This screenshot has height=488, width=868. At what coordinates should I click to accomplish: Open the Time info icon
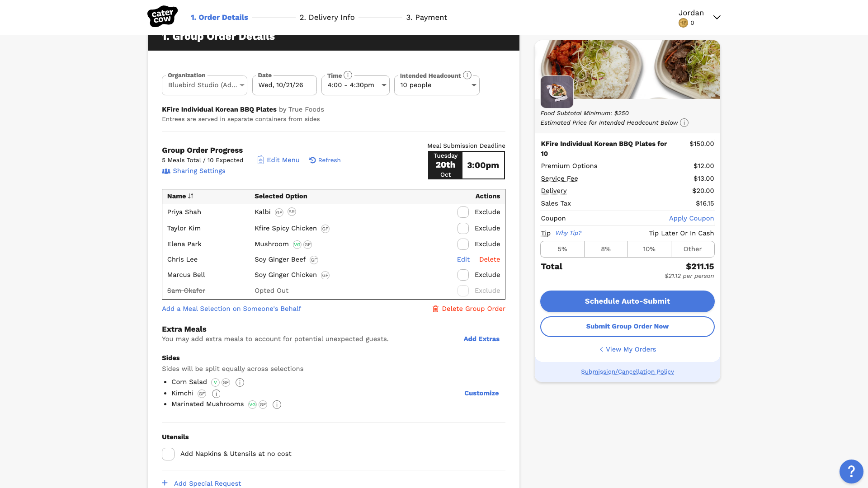pos(348,75)
